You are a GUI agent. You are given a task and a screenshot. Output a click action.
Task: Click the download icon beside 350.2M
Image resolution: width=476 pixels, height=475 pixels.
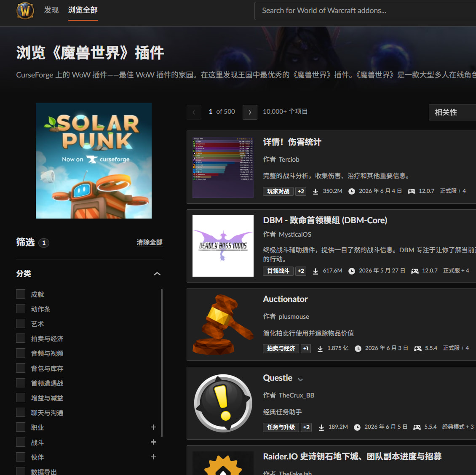316,191
